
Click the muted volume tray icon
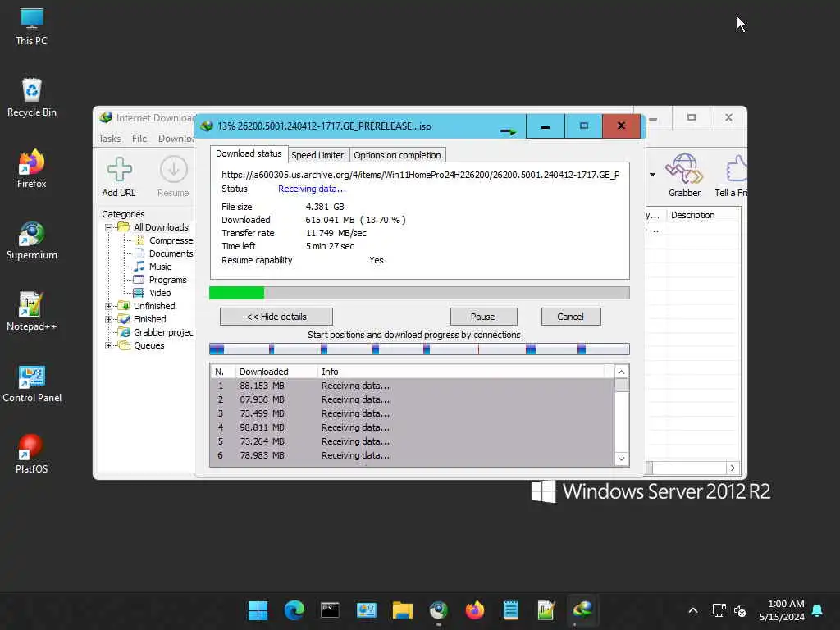tap(740, 610)
